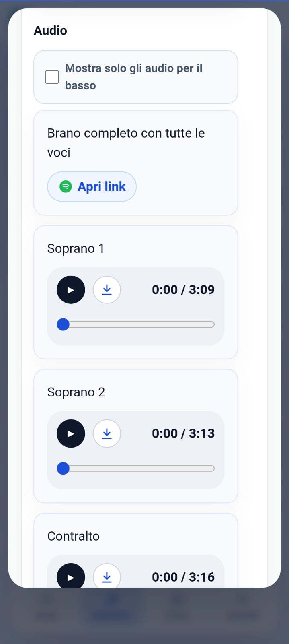Click 'Brano completo con tutte le voci' text
This screenshot has width=289, height=644.
coord(126,143)
